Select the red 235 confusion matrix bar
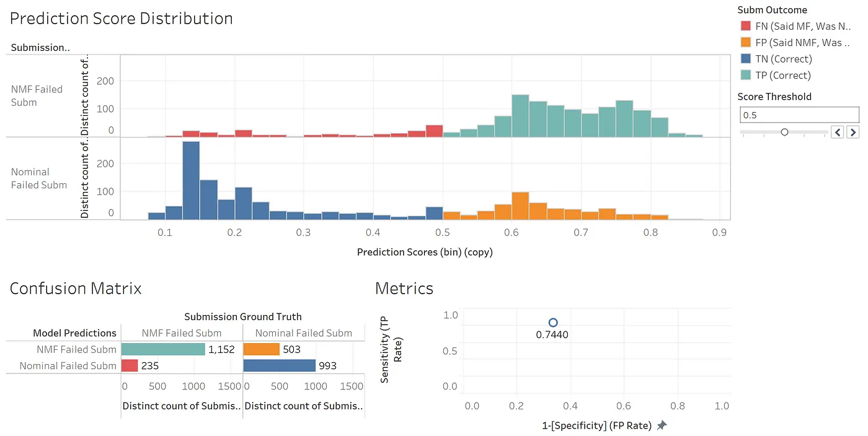The width and height of the screenshot is (868, 436). [130, 365]
